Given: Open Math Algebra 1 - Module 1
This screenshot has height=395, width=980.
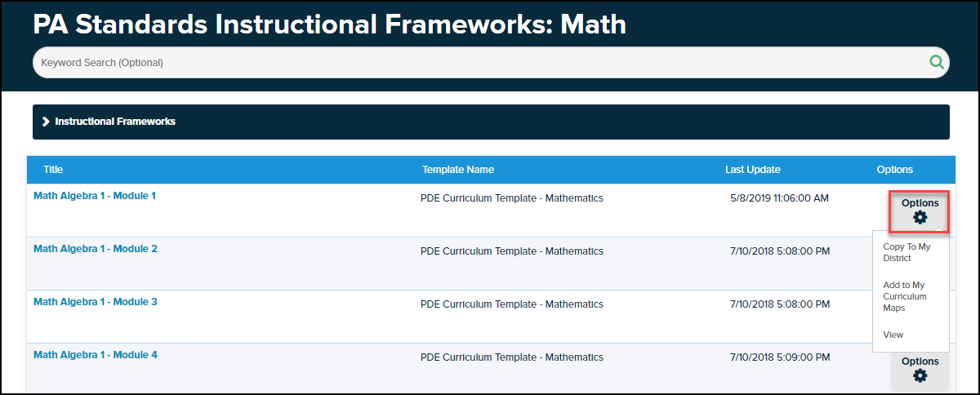Looking at the screenshot, I should pos(95,196).
